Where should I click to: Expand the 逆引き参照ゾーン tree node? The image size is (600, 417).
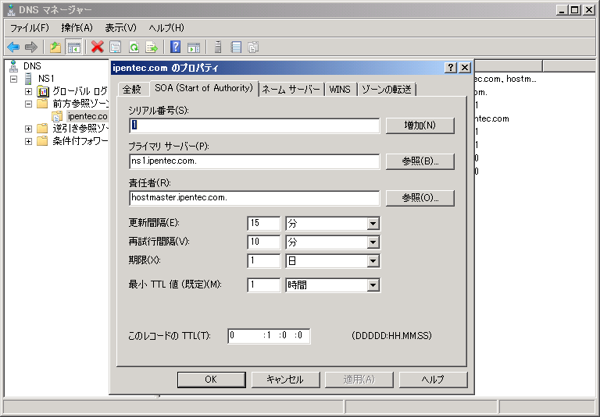pyautogui.click(x=28, y=129)
